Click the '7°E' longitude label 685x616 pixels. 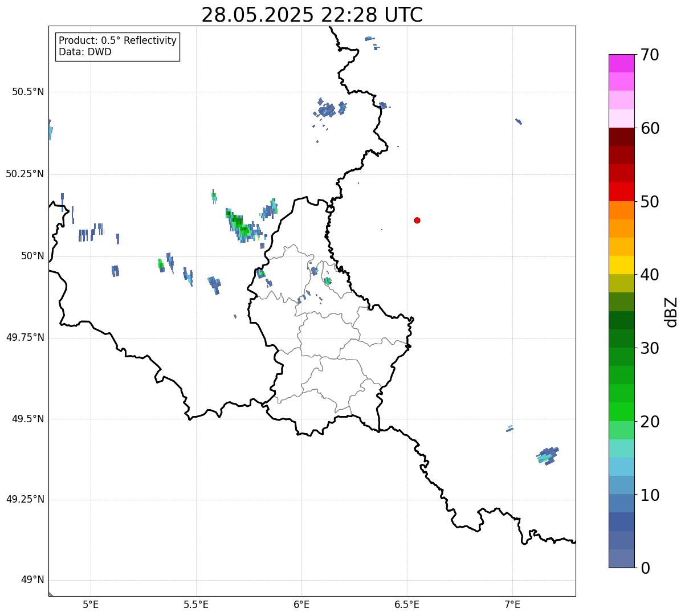point(512,605)
